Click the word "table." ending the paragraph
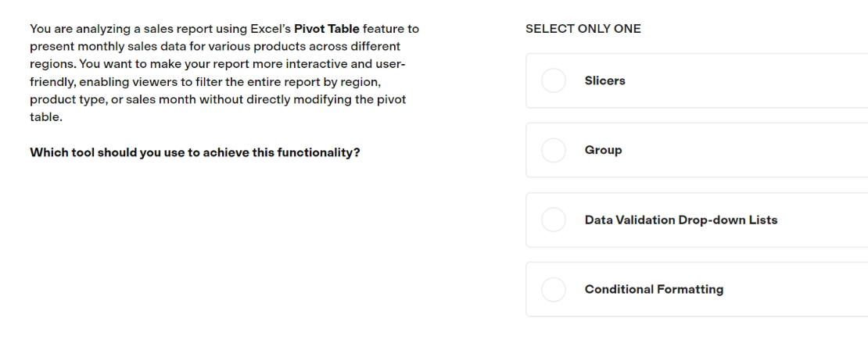 (x=46, y=117)
